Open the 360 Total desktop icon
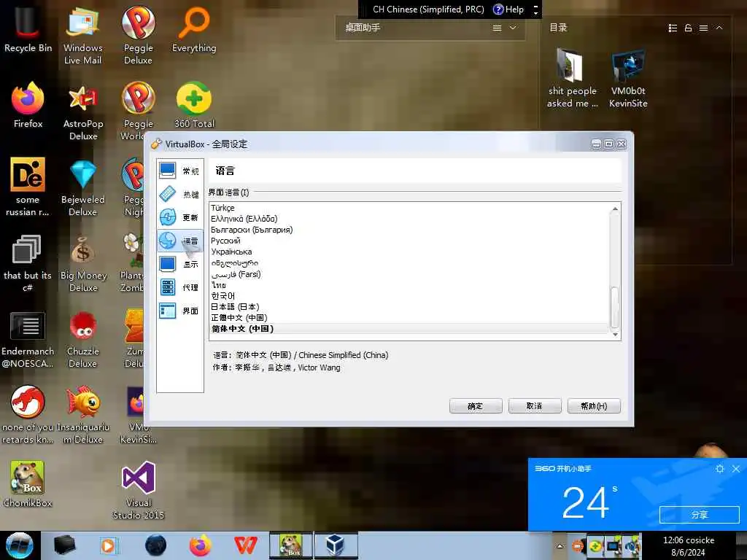 [x=194, y=105]
